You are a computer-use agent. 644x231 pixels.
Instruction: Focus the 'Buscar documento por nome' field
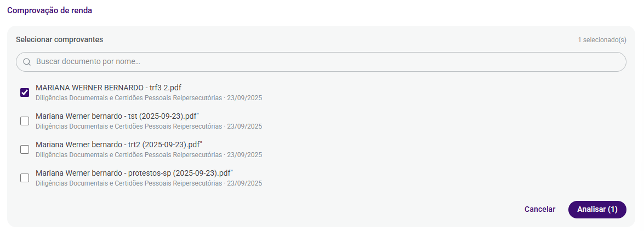(x=321, y=62)
